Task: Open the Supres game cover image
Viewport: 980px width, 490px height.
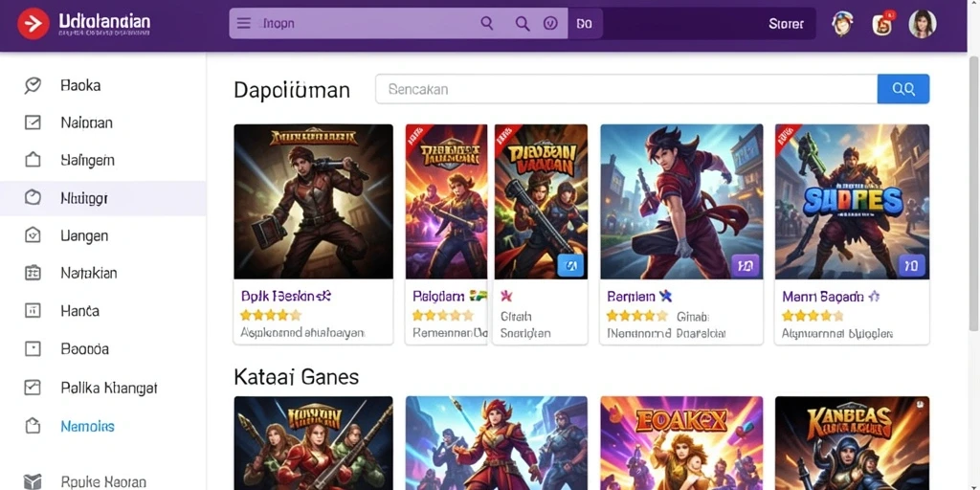Action: [x=852, y=201]
